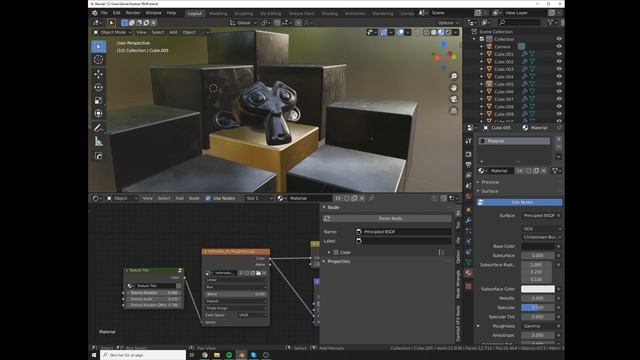640x360 pixels.
Task: Select the Scale tool
Action: (x=98, y=100)
